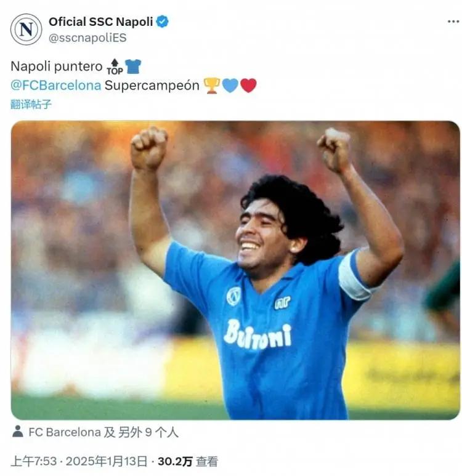Click the Supercampeón word in tweet

coord(152,86)
